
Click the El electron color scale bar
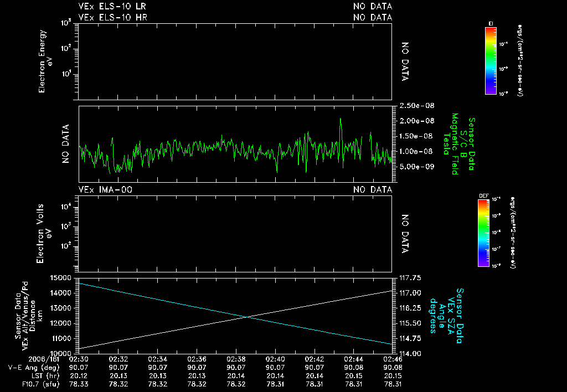pos(491,61)
